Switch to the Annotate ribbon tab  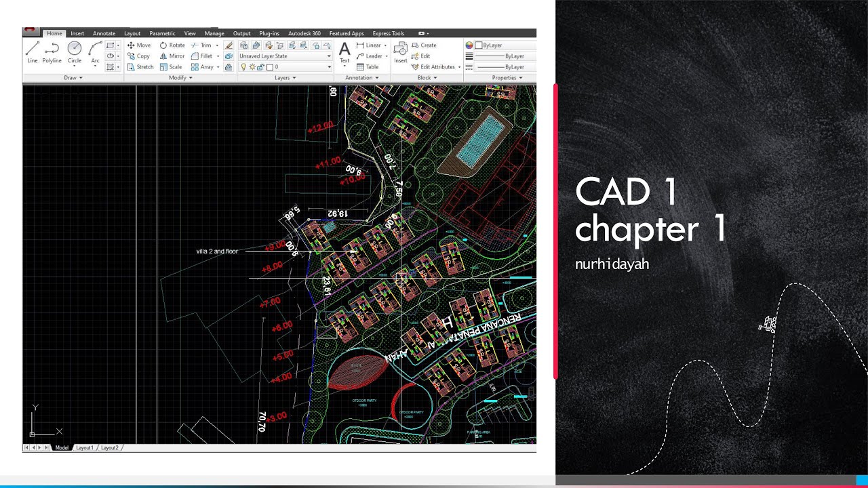click(x=104, y=33)
